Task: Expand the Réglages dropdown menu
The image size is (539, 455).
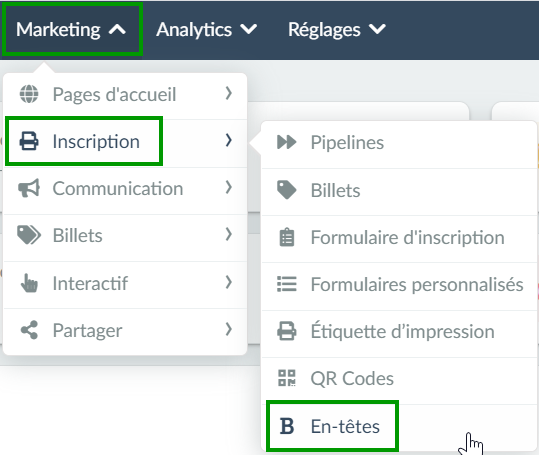Action: (x=337, y=29)
